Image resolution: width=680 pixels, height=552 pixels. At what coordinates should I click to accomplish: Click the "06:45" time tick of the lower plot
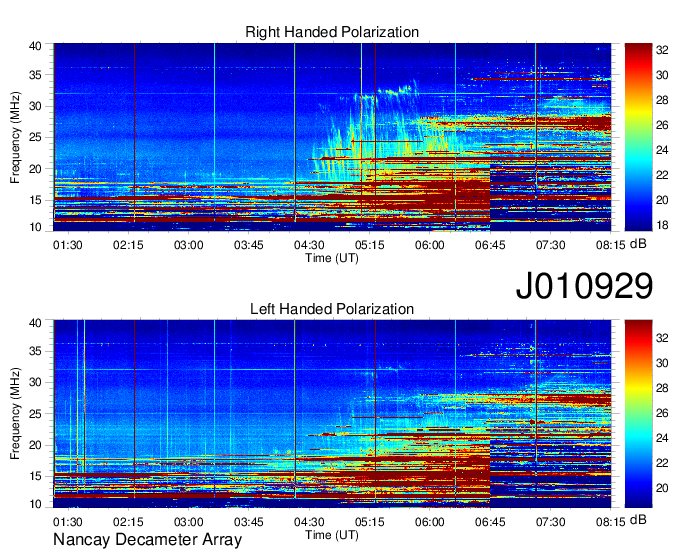click(490, 522)
